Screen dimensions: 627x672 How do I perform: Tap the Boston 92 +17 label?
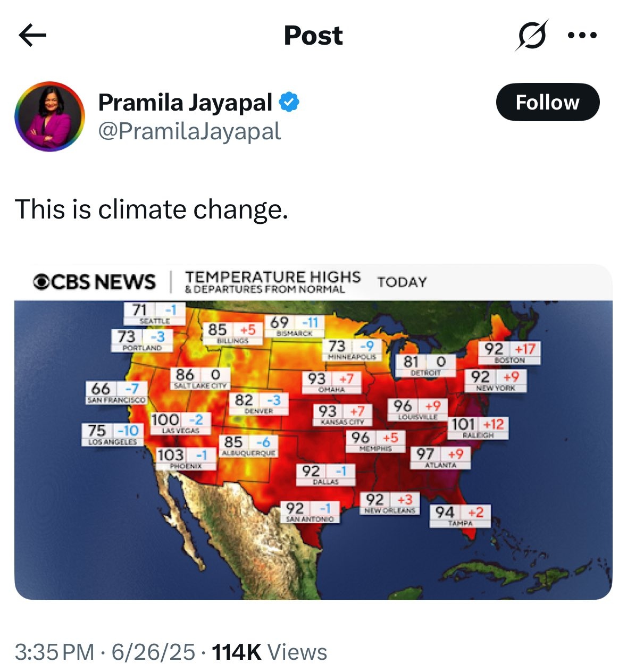tap(509, 352)
